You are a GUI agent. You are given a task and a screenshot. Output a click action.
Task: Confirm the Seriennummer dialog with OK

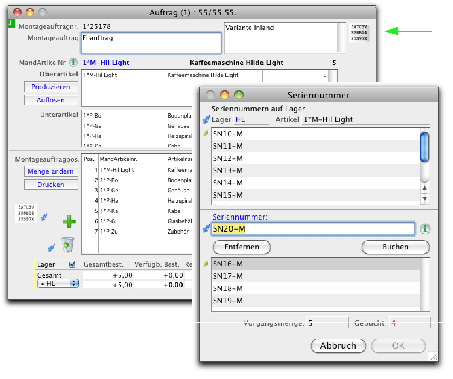(x=398, y=346)
